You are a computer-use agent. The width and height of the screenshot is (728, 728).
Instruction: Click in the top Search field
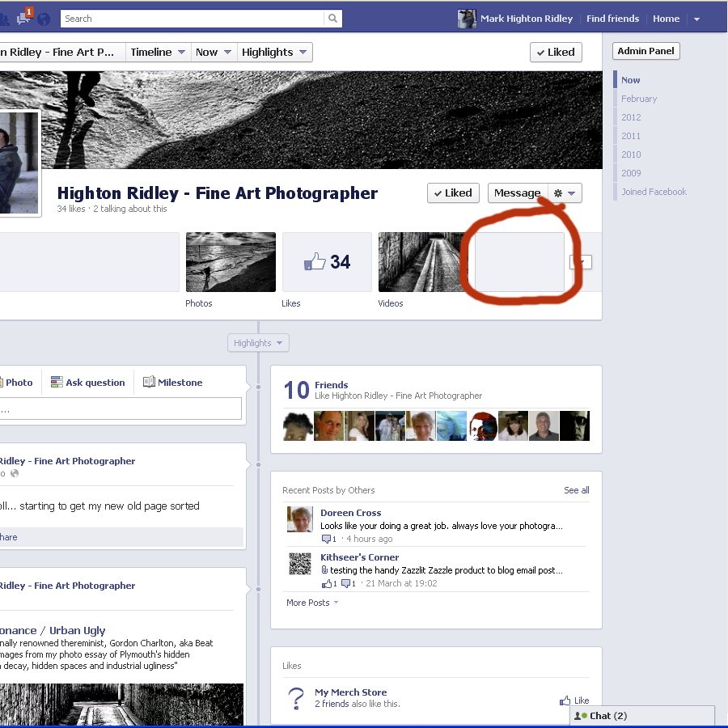(x=193, y=19)
